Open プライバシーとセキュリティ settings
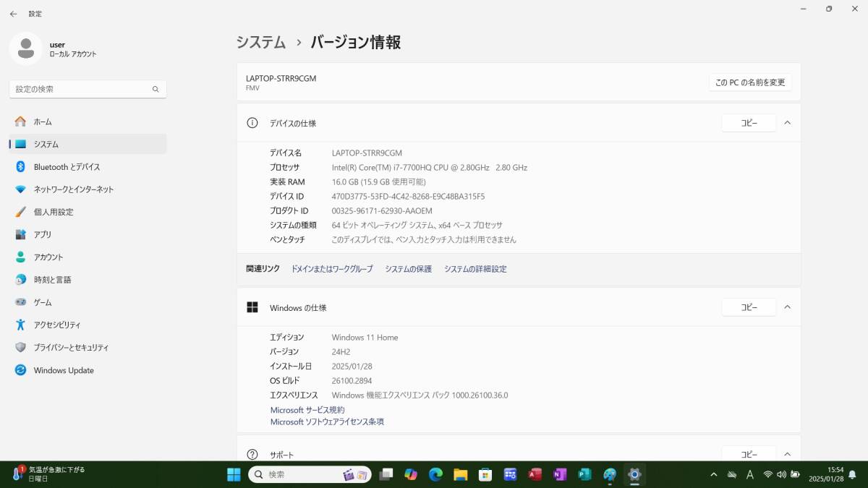The height and width of the screenshot is (488, 868). click(88, 347)
